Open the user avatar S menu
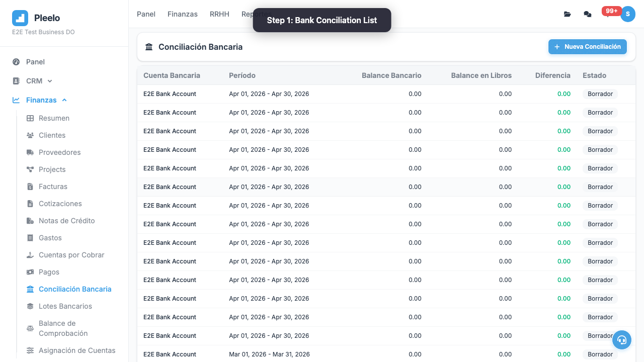This screenshot has width=644, height=362. [x=628, y=14]
